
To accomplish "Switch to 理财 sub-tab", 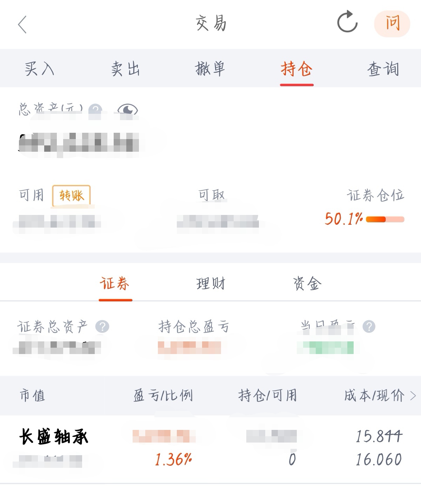I will (210, 283).
